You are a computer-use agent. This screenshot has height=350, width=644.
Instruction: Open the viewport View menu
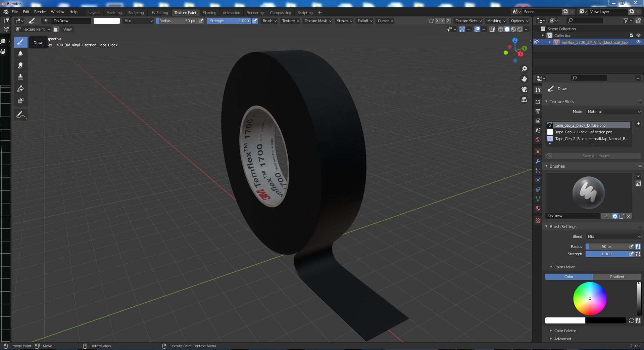[x=67, y=29]
